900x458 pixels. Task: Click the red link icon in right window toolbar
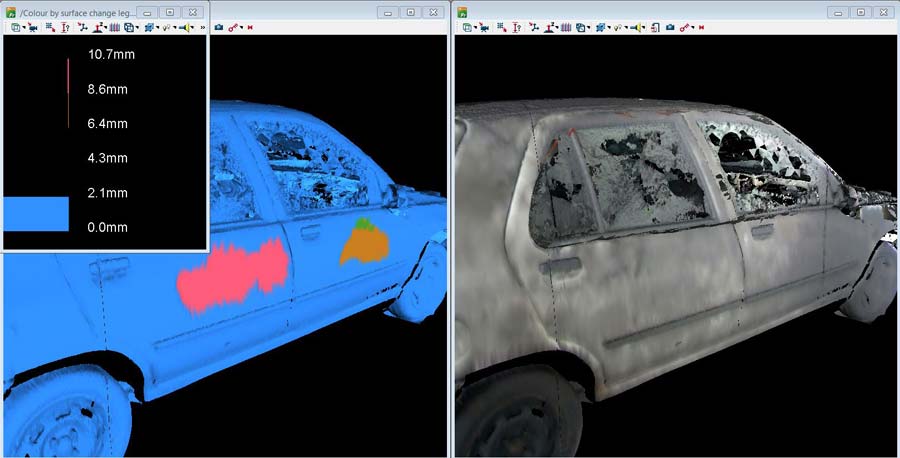[684, 28]
